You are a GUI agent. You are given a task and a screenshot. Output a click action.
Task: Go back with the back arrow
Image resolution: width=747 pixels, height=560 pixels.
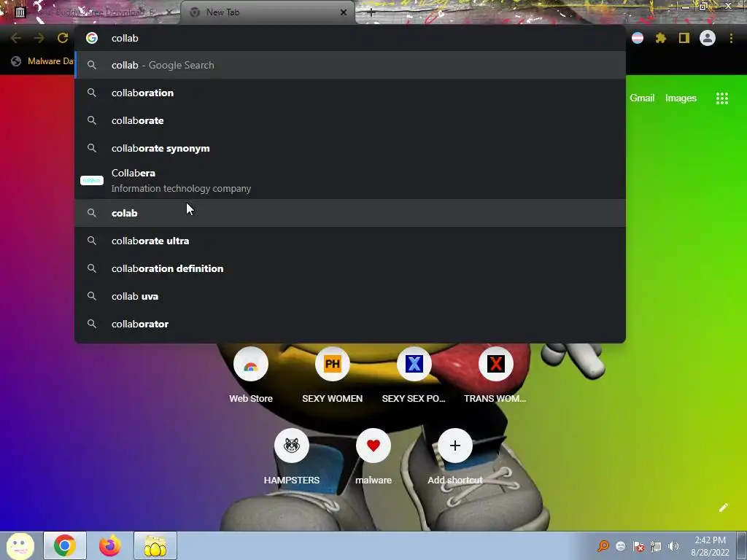click(x=16, y=38)
